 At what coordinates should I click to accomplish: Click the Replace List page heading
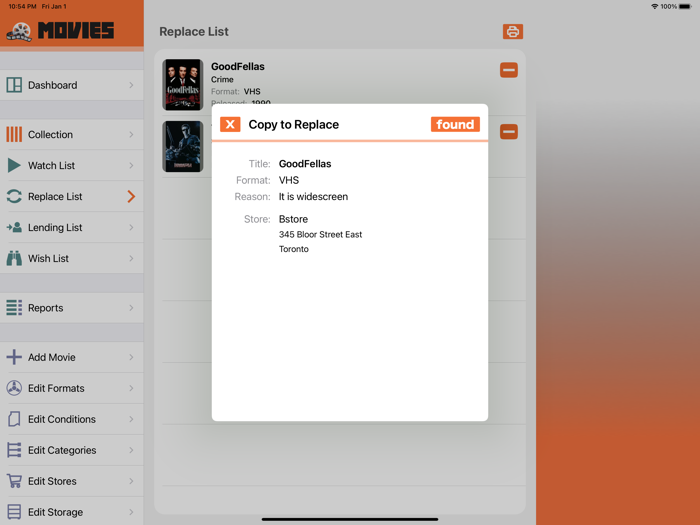pyautogui.click(x=194, y=32)
